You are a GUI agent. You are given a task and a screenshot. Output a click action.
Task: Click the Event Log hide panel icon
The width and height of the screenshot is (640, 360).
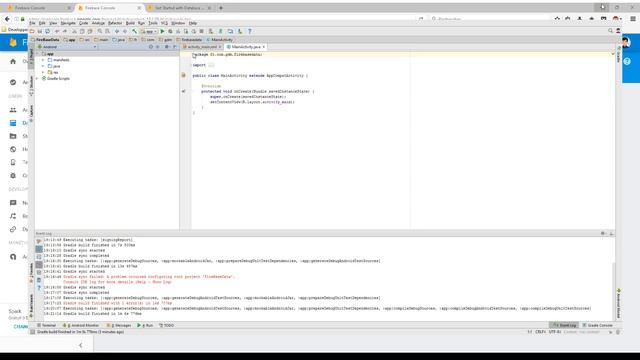pyautogui.click(x=611, y=233)
